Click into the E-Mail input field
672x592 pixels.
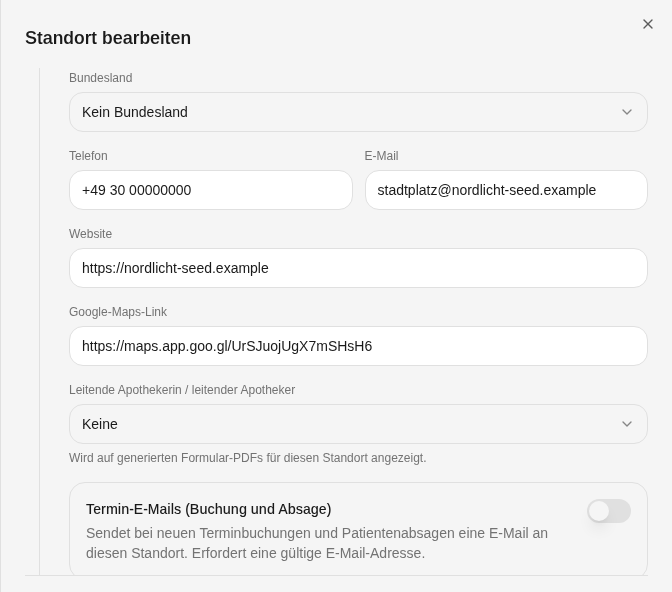click(506, 190)
